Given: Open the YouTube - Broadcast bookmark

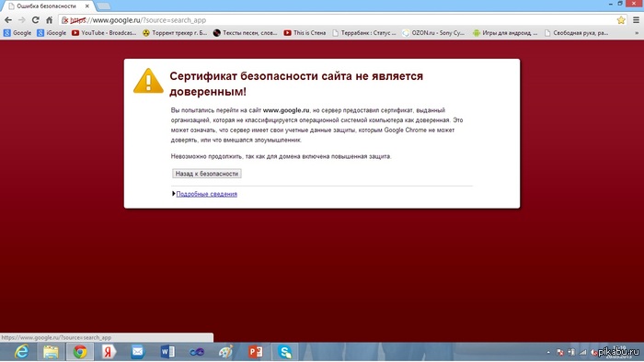Looking at the screenshot, I should pos(104,33).
